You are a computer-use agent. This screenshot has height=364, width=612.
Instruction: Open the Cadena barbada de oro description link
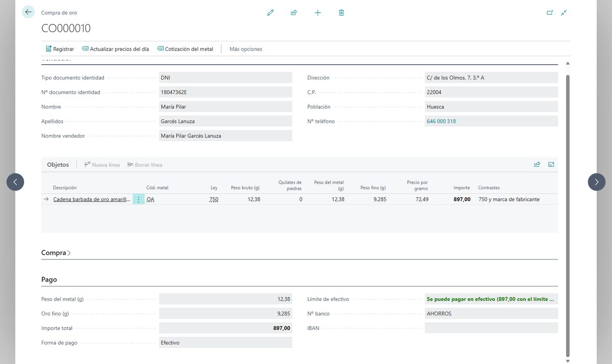pos(92,199)
